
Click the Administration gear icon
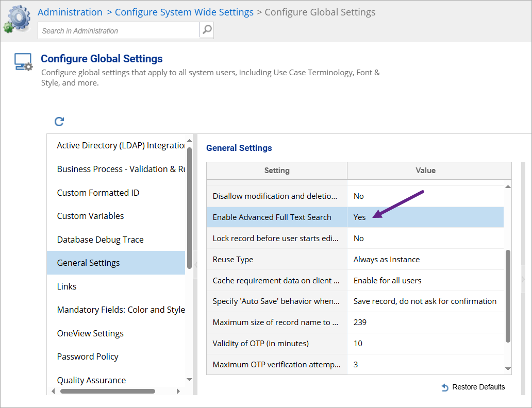pyautogui.click(x=16, y=19)
